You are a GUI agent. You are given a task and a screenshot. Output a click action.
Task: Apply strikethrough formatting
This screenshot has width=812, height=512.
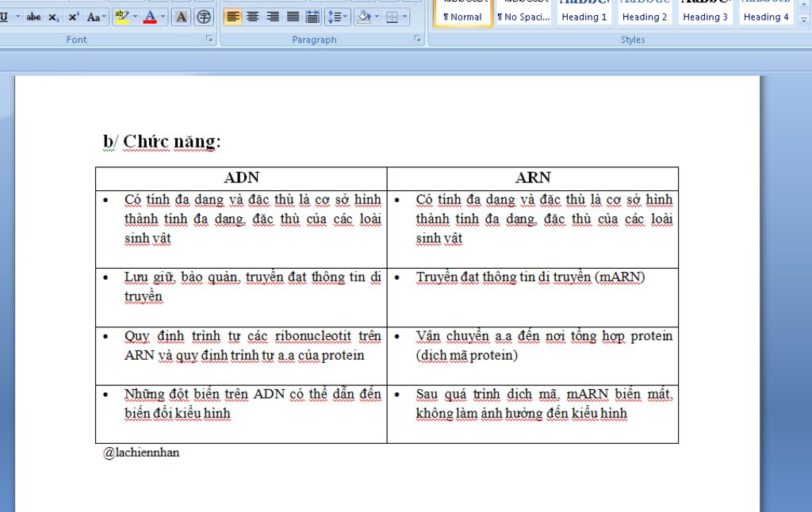point(33,17)
